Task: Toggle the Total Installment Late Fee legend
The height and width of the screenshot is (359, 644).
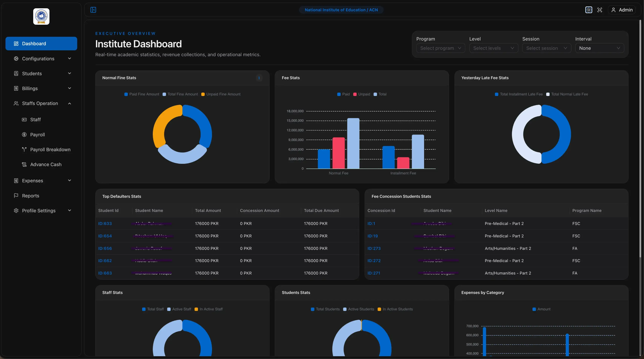Action: pos(519,94)
